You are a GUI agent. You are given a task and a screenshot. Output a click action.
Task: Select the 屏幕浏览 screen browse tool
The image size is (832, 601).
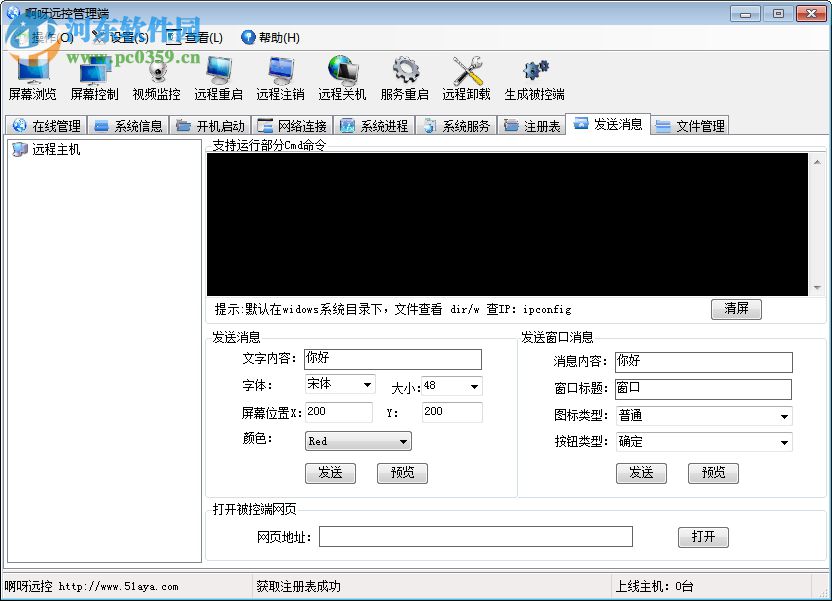(33, 78)
